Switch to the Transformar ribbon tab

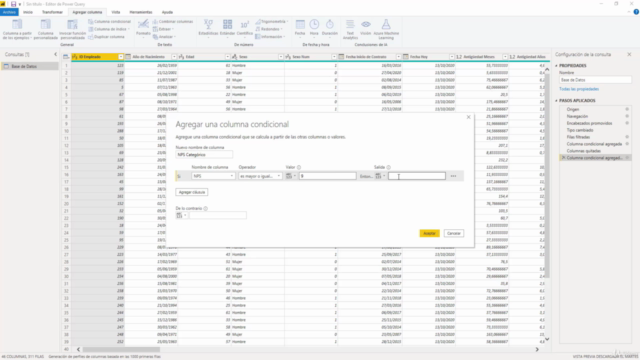[x=52, y=12]
